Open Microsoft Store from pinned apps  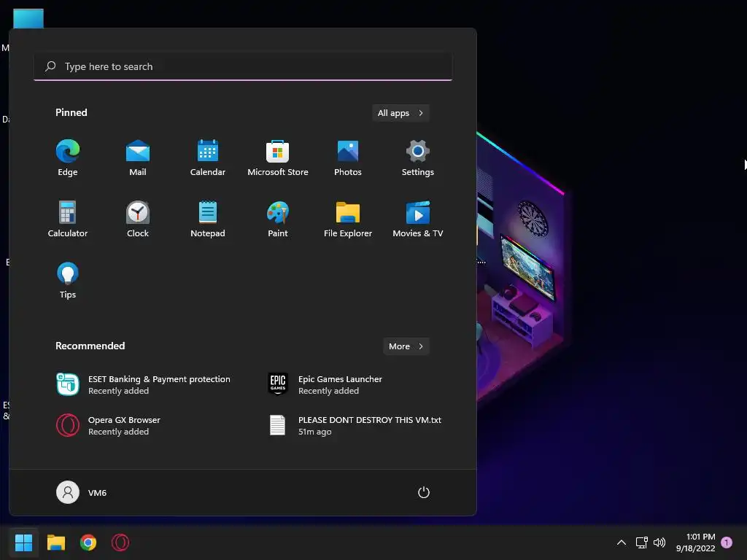pyautogui.click(x=278, y=158)
